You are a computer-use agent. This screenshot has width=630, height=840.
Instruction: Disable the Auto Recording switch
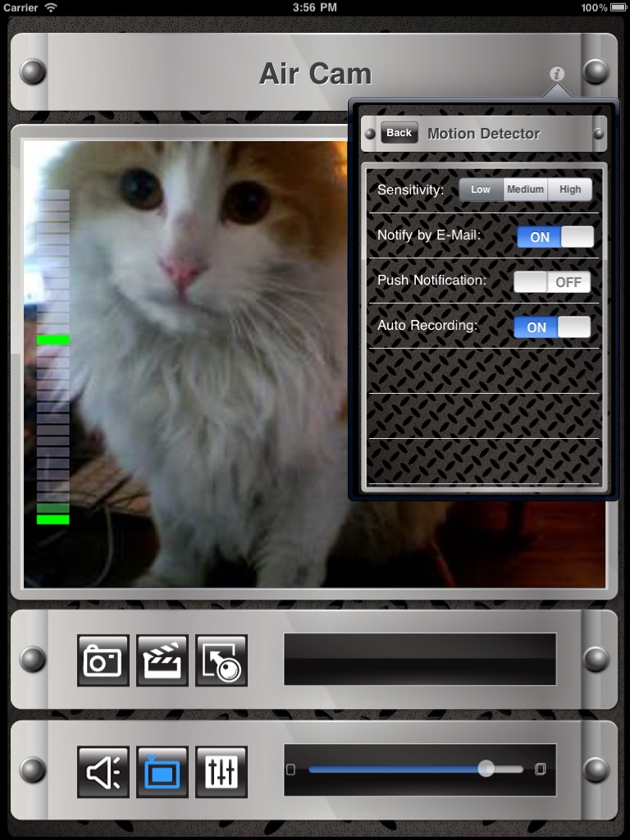coord(552,326)
